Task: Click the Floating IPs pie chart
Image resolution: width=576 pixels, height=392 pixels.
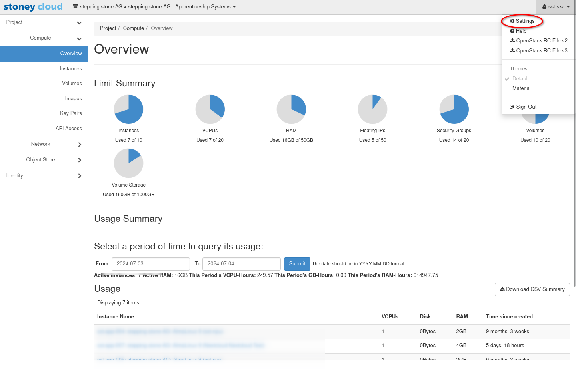Action: (372, 109)
